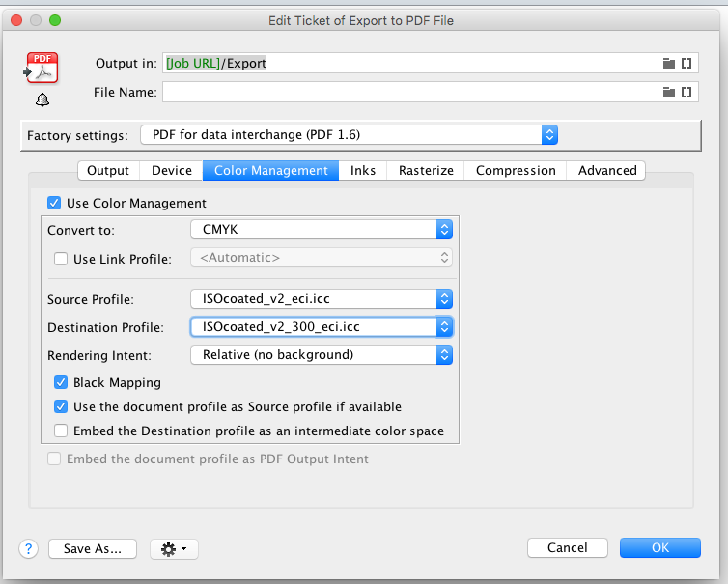Switch to the Compression tab

tap(516, 170)
